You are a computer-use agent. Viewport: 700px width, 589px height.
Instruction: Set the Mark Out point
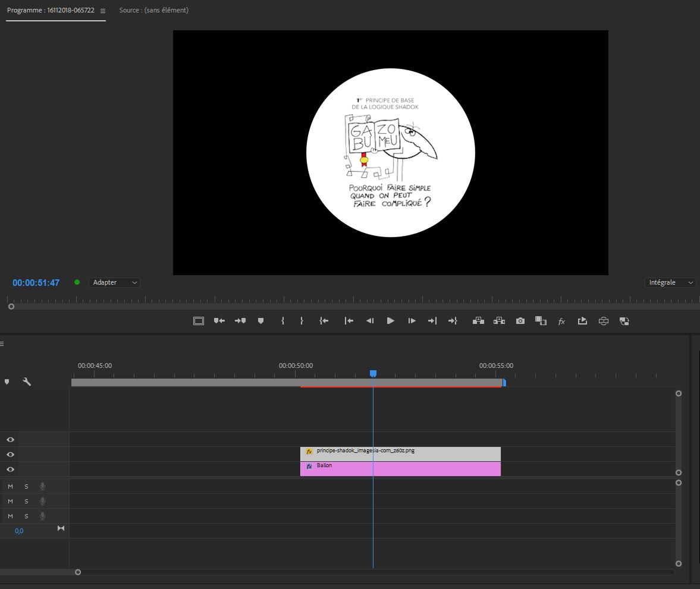pos(302,321)
